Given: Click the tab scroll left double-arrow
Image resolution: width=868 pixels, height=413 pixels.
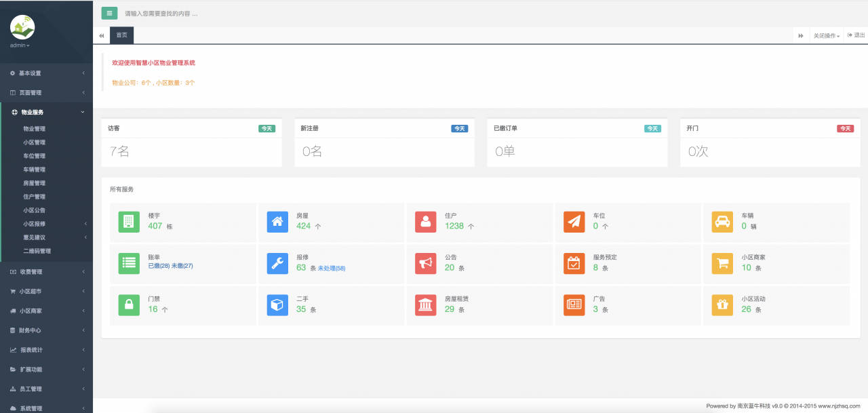Looking at the screenshot, I should 102,35.
